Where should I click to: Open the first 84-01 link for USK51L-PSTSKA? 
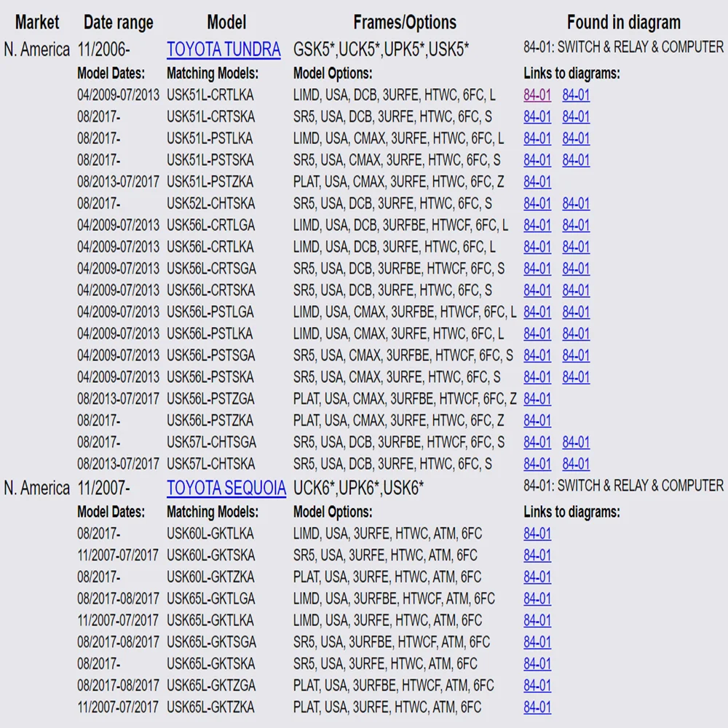pyautogui.click(x=537, y=159)
